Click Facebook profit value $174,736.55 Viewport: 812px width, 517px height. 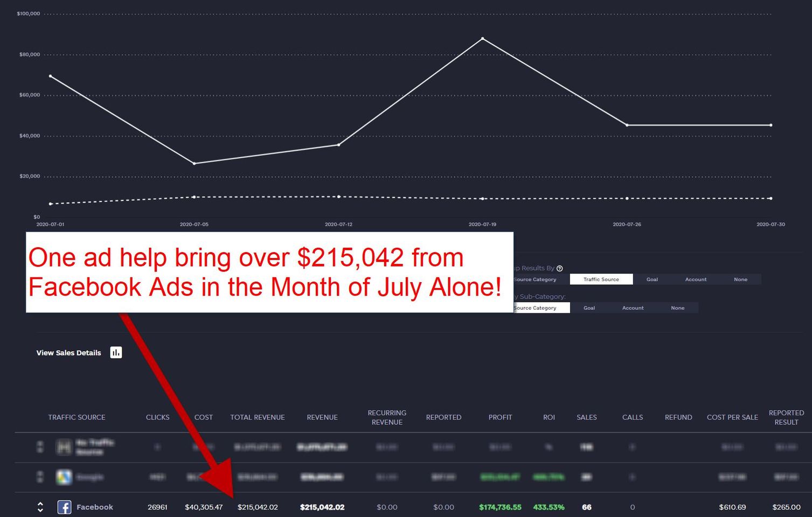500,507
